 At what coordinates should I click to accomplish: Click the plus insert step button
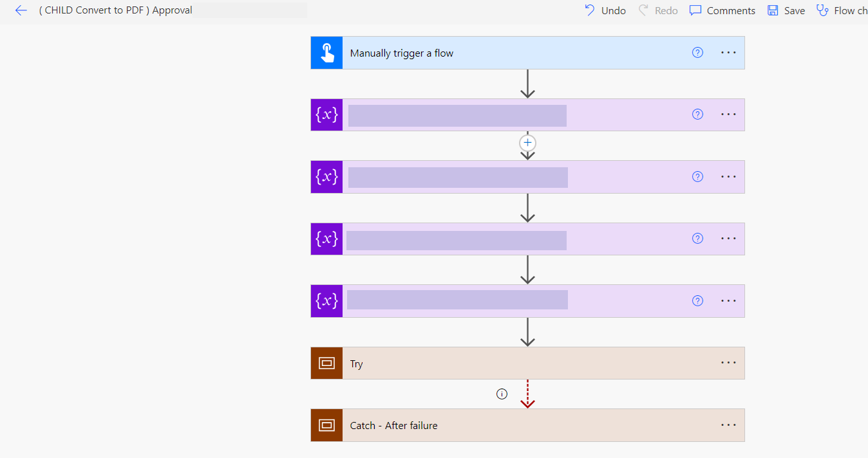click(x=528, y=143)
